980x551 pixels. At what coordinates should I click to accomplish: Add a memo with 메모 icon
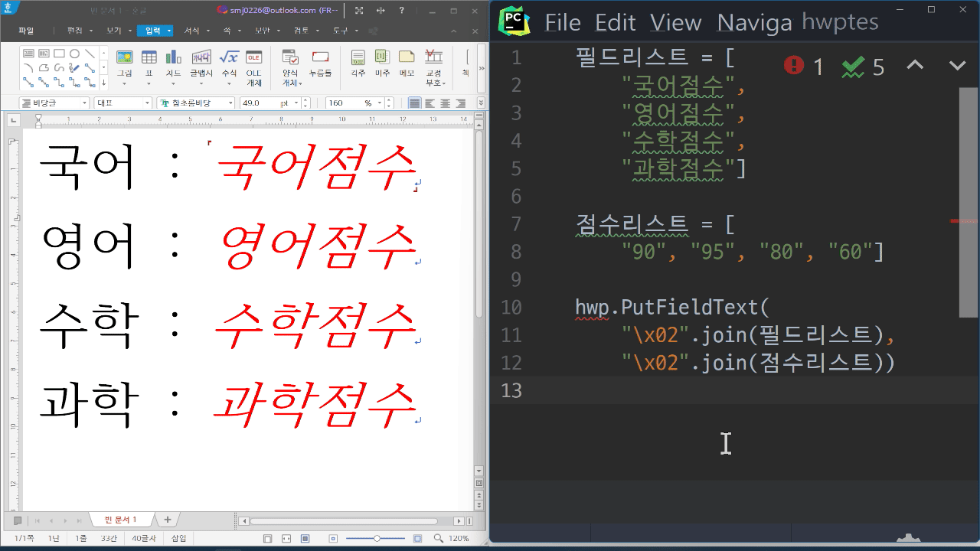(x=407, y=64)
